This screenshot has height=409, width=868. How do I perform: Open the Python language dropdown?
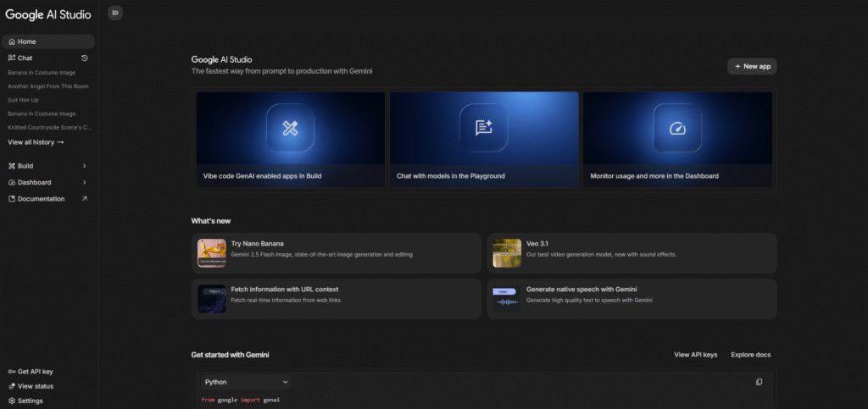click(246, 382)
